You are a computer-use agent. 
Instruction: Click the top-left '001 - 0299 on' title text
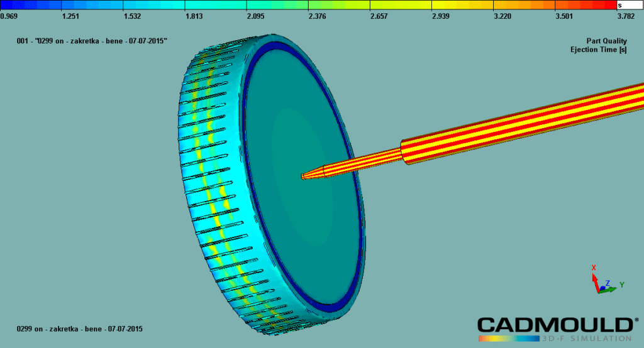[92, 41]
